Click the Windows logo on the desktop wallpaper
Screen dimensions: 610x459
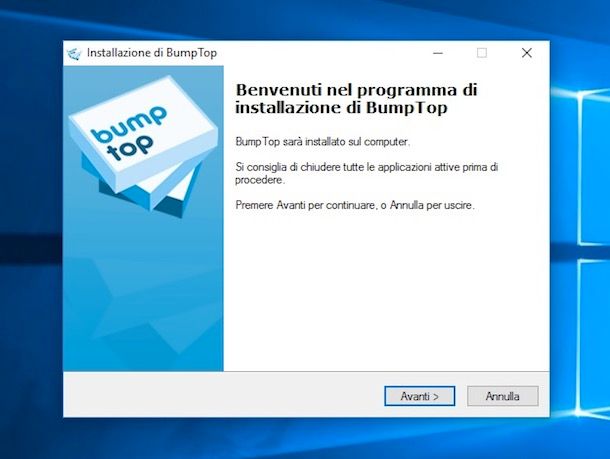[x=584, y=249]
